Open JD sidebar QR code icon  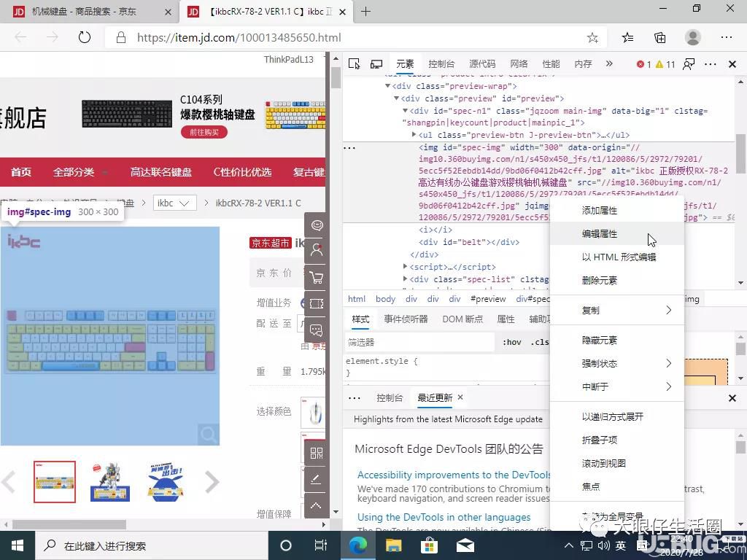click(x=317, y=453)
